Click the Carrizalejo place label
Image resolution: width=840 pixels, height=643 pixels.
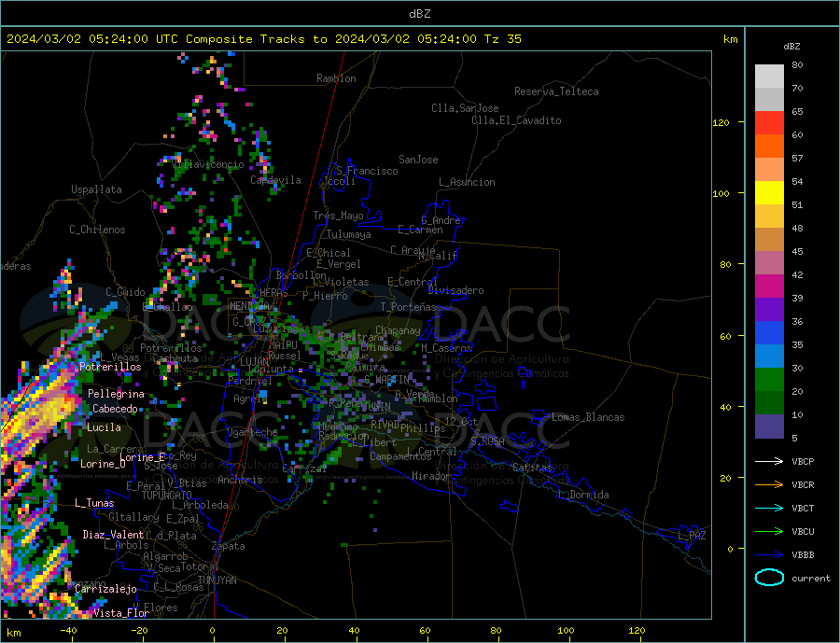(x=105, y=590)
